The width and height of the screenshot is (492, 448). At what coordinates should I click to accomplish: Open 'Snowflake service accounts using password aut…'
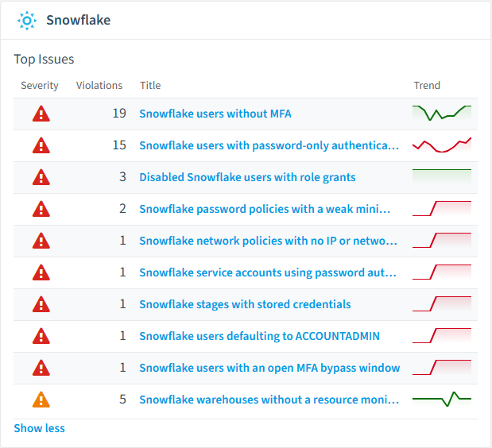268,272
